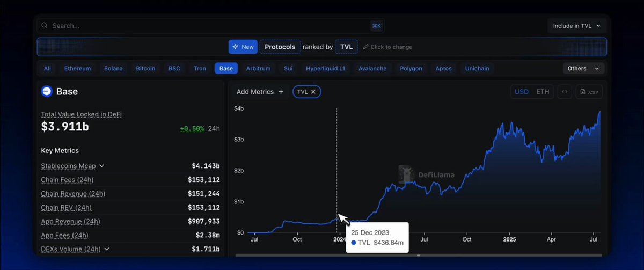The width and height of the screenshot is (644, 270).
Task: Select the Aptos chain tab
Action: coord(443,68)
